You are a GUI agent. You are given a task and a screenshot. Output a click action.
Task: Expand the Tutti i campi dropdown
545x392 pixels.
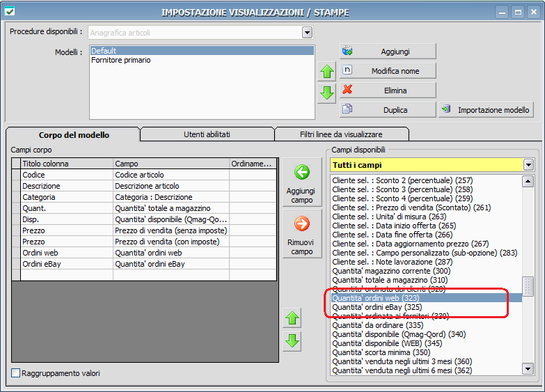(x=528, y=165)
